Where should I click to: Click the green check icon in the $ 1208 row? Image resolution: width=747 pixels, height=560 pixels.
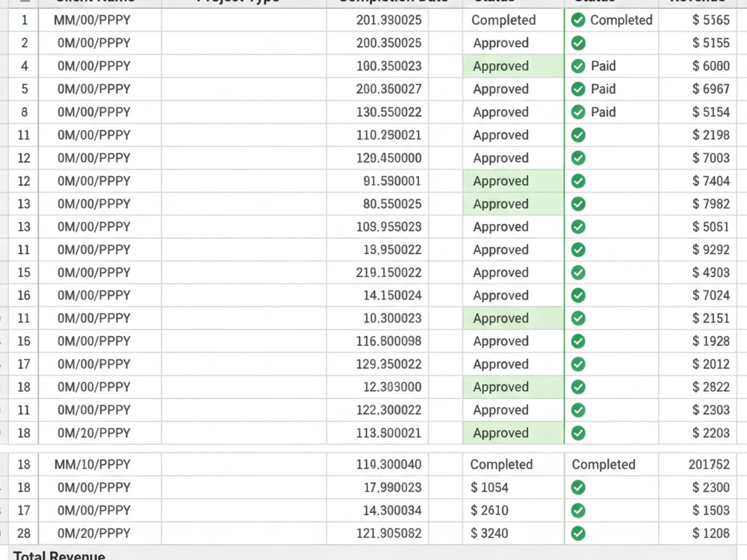(578, 533)
